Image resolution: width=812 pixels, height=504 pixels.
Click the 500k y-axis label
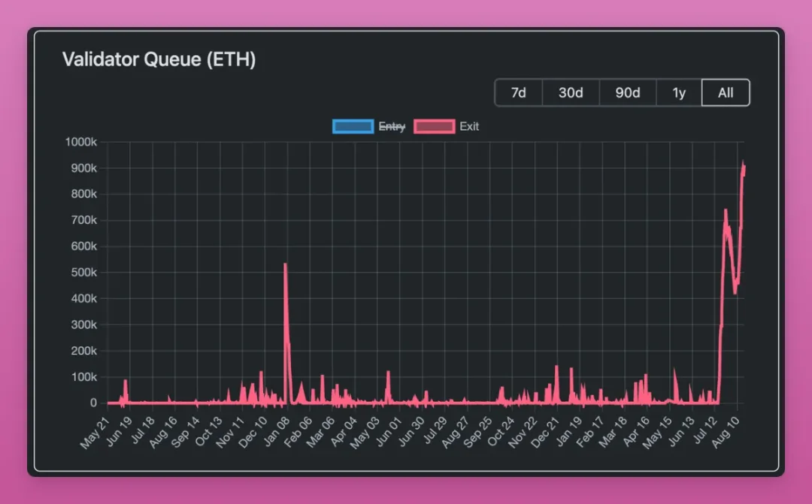pos(83,273)
